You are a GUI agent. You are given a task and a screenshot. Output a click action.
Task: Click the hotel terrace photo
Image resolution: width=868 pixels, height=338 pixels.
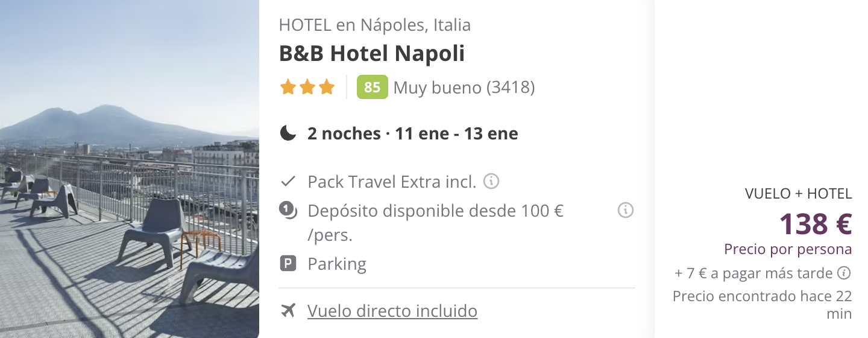130,169
